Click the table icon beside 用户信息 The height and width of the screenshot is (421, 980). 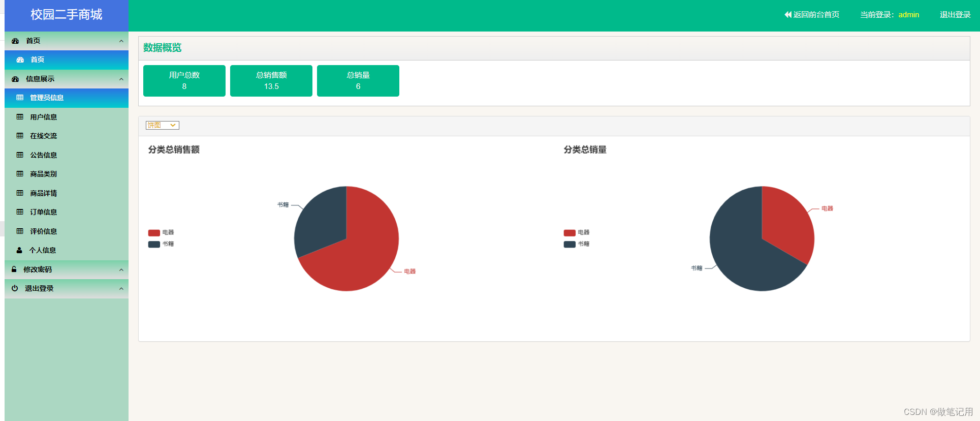point(20,117)
